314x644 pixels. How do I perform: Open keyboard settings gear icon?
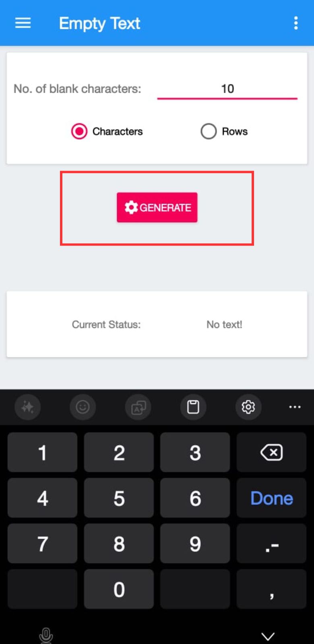pos(248,407)
